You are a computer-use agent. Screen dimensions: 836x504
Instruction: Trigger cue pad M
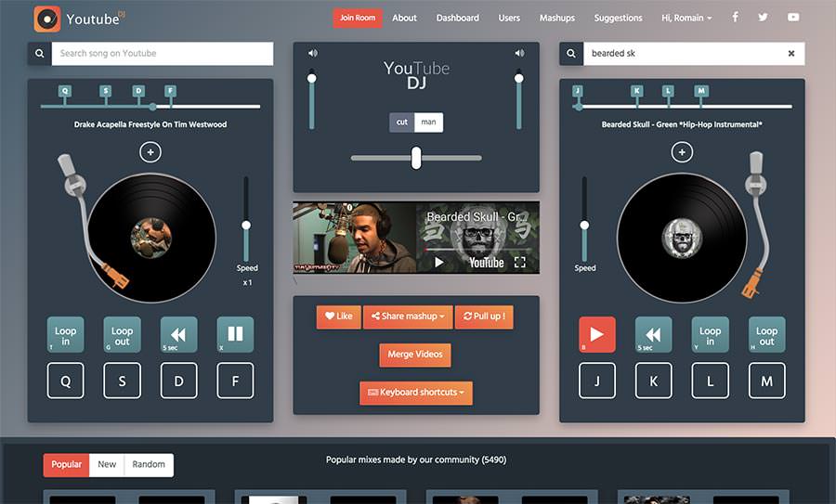[766, 381]
